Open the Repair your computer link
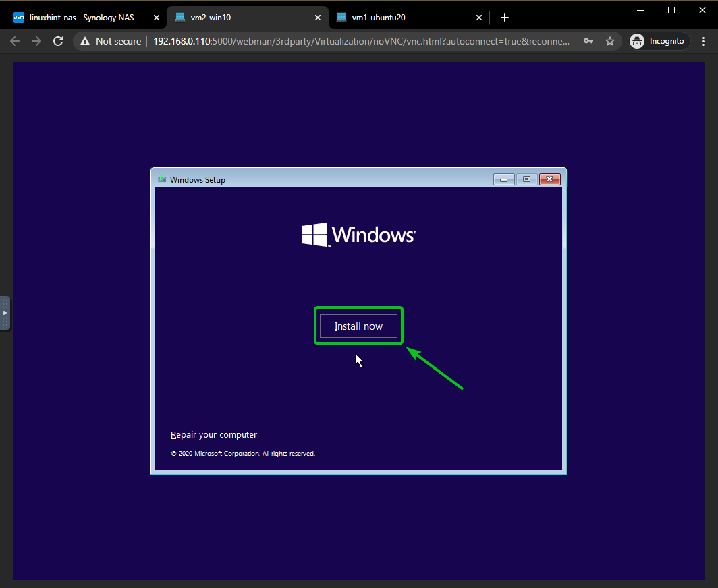 (214, 435)
